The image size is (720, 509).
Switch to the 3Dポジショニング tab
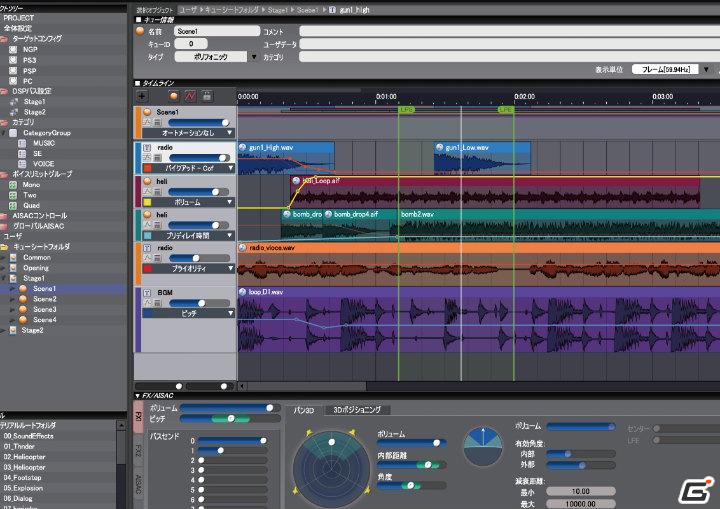357,409
